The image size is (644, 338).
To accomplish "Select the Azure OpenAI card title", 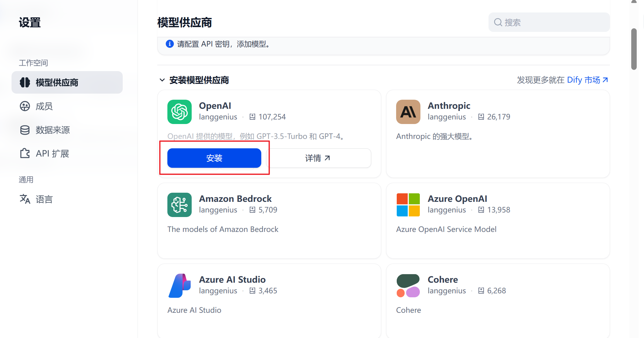I will [x=457, y=198].
